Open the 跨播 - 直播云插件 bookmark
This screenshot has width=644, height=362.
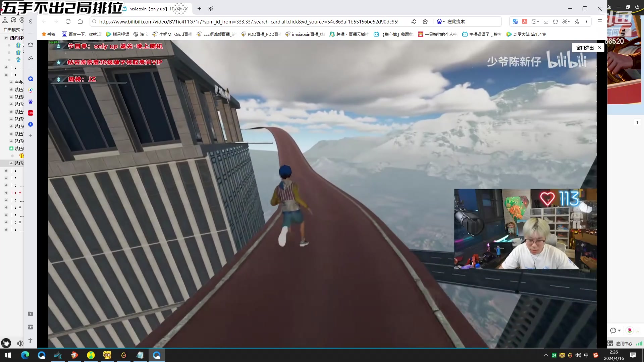[x=349, y=34]
